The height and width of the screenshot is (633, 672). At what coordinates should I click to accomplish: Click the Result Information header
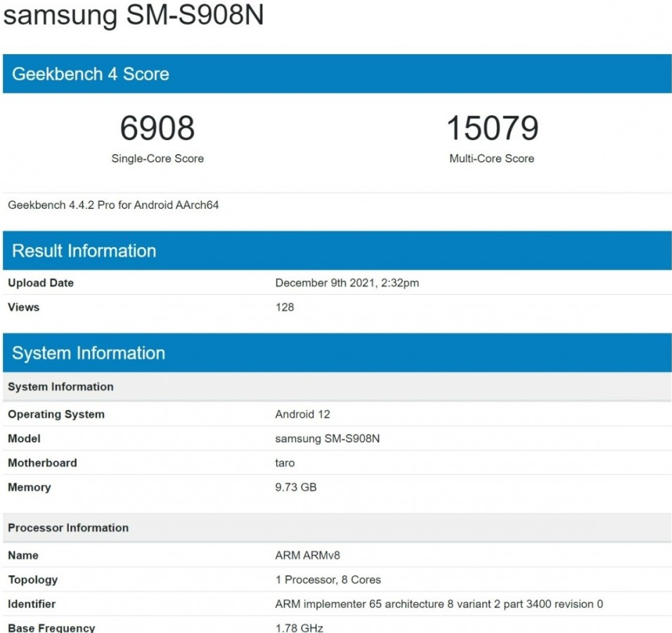click(x=337, y=250)
